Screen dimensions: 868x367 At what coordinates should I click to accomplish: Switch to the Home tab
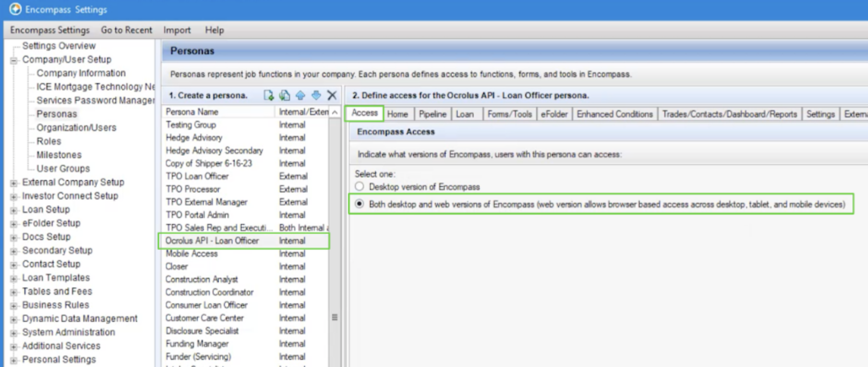397,114
